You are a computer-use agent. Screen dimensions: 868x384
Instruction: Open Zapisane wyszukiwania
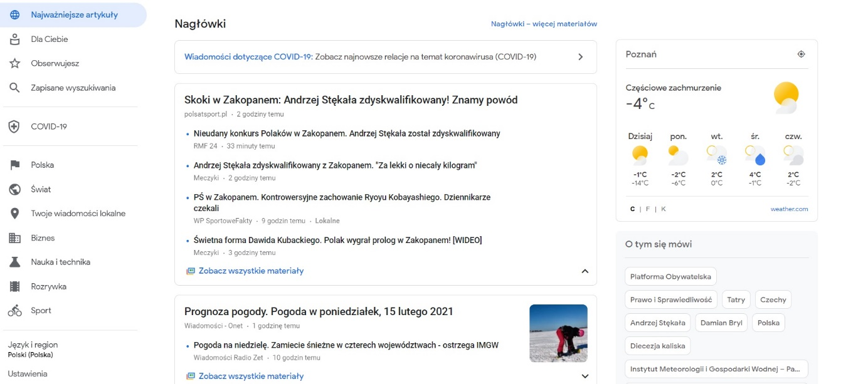coord(73,88)
